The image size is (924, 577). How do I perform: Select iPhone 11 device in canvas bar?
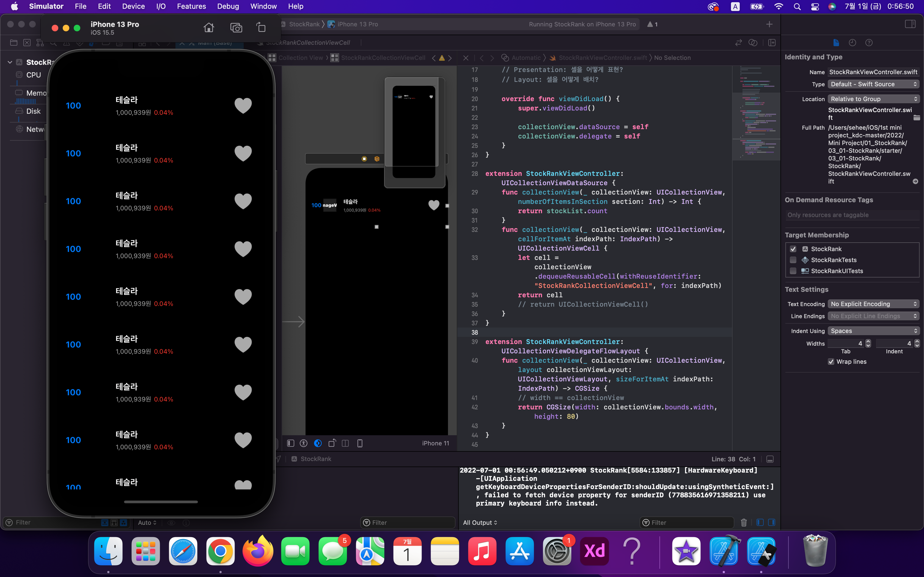point(435,443)
